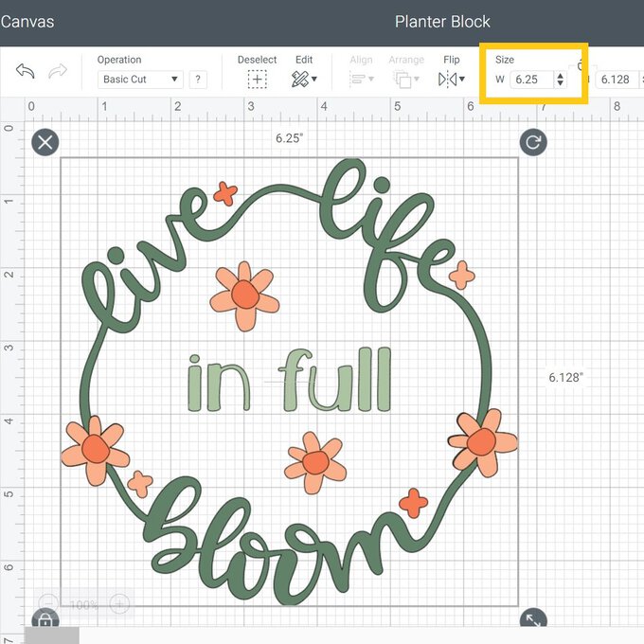Open the Edit tool menu
This screenshot has width=644, height=644.
pyautogui.click(x=304, y=80)
